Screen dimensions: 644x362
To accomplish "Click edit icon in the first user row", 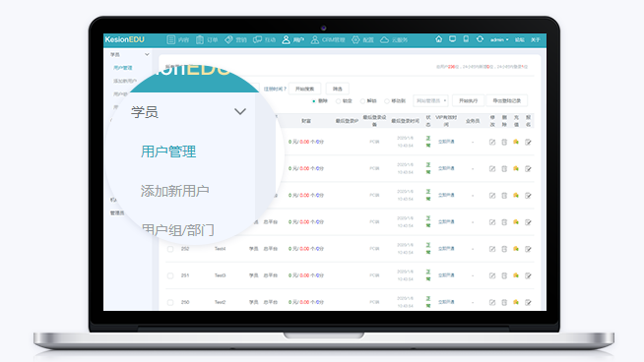I will 492,142.
